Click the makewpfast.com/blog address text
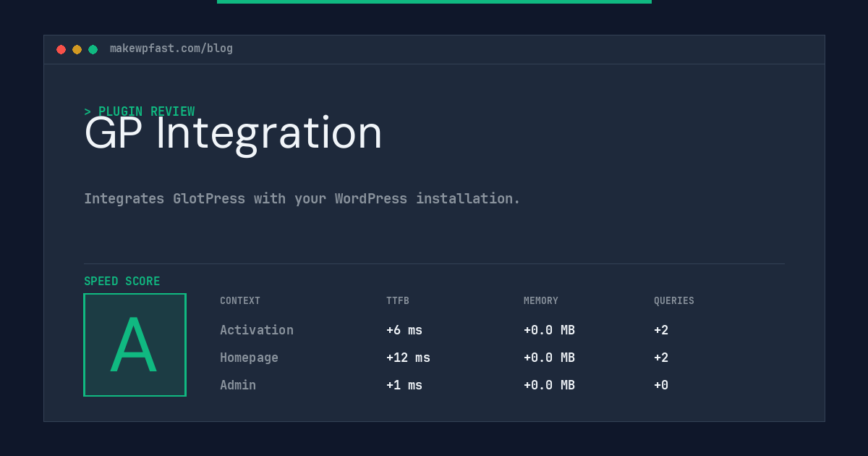This screenshot has height=456, width=868. pos(171,48)
